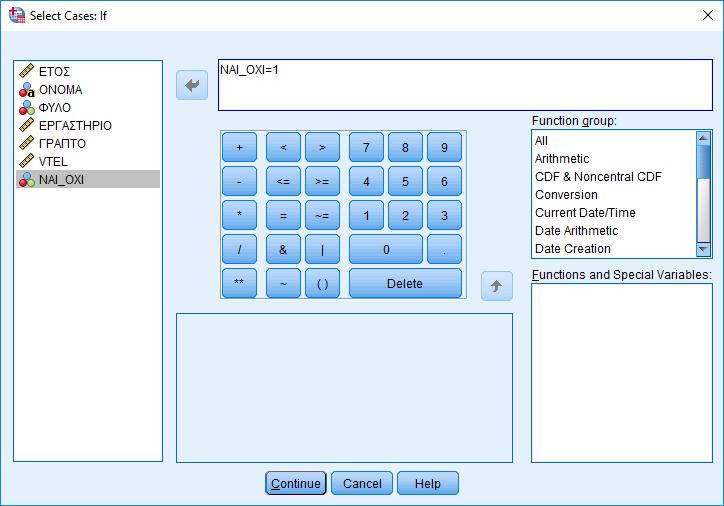Select the ΓΡΑΠΤΟ variable

(x=88, y=143)
